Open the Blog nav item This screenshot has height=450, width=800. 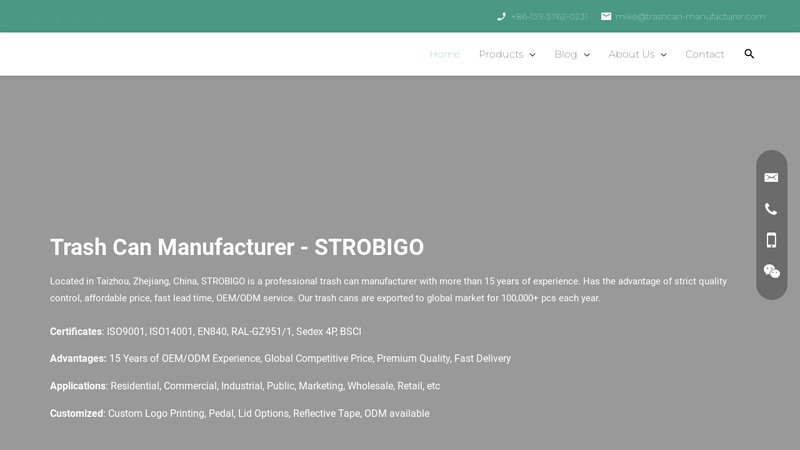566,54
